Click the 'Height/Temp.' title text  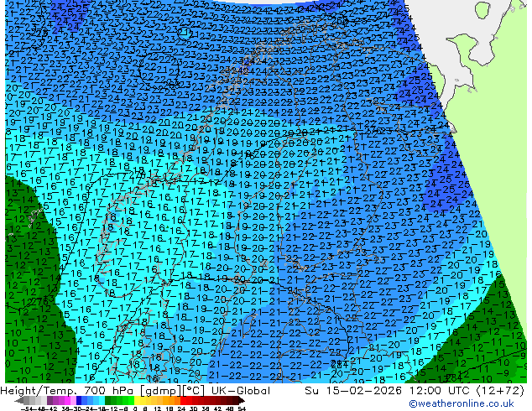tap(39, 391)
